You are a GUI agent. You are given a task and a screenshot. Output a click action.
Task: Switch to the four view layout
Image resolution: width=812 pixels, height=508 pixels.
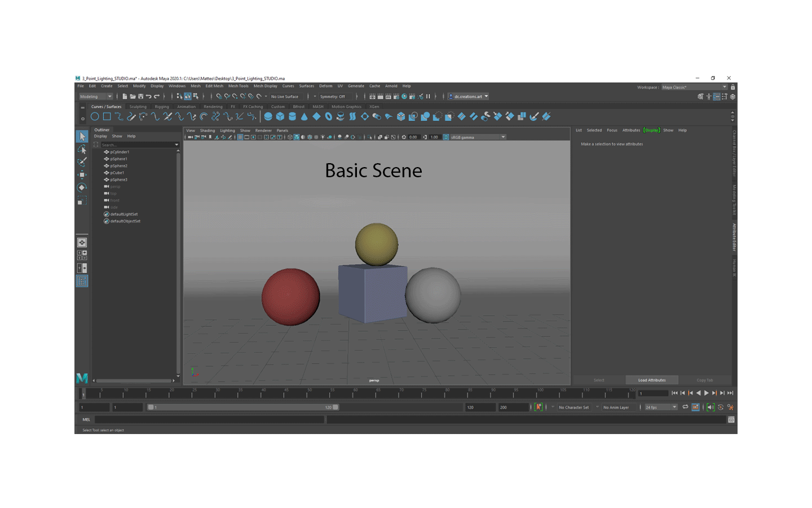pos(82,255)
